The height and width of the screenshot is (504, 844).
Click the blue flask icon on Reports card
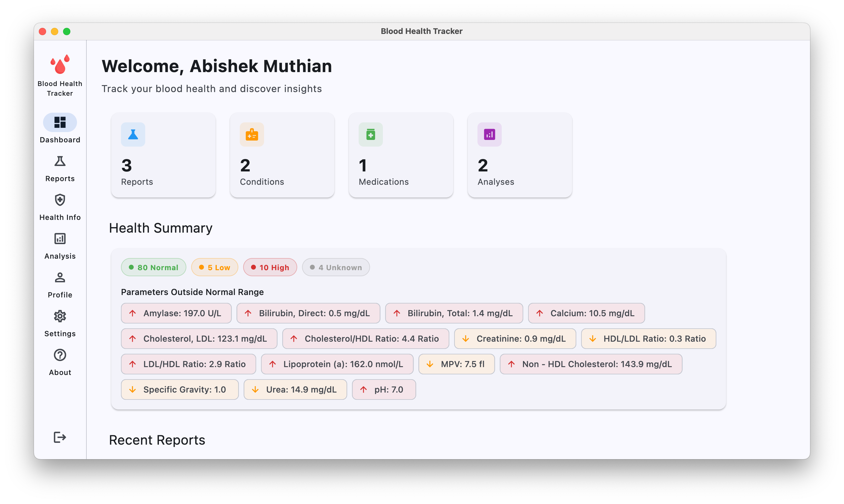[x=133, y=134]
